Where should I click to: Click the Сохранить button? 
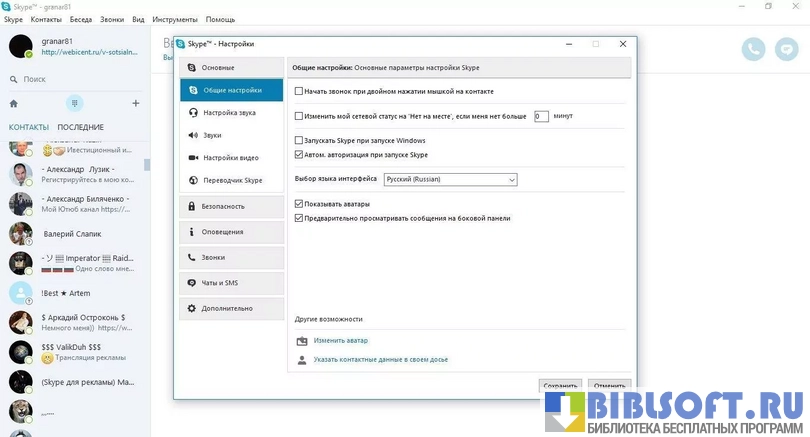[x=560, y=385]
